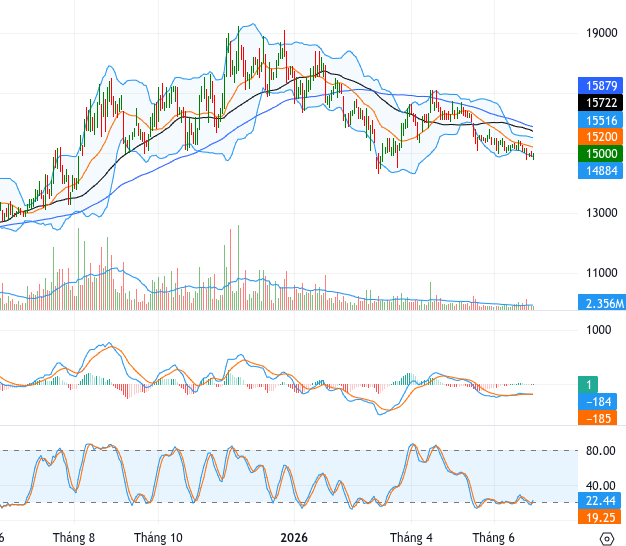The image size is (626, 546).
Task: Click the Tháng 10 time axis label
Action: [x=158, y=538]
